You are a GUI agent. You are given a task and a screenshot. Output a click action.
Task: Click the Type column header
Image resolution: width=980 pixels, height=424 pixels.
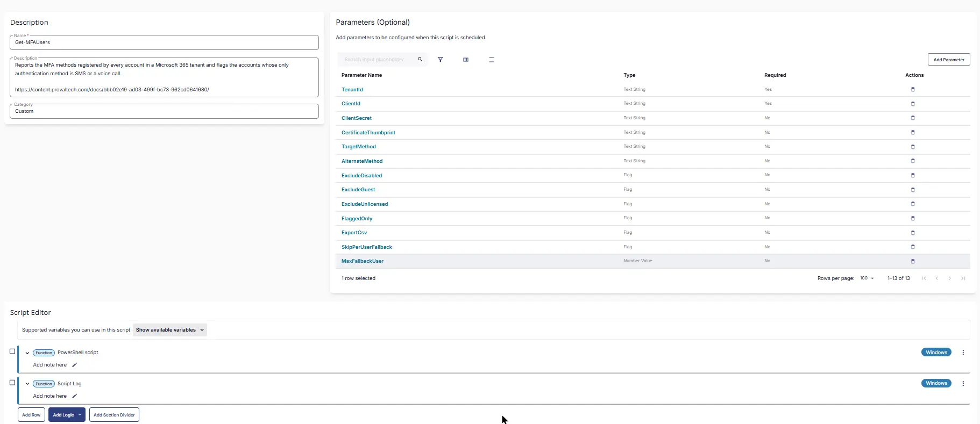(629, 75)
